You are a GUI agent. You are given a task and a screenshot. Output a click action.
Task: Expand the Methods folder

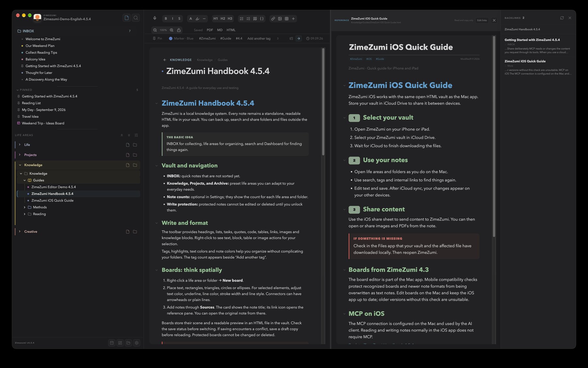pyautogui.click(x=24, y=207)
